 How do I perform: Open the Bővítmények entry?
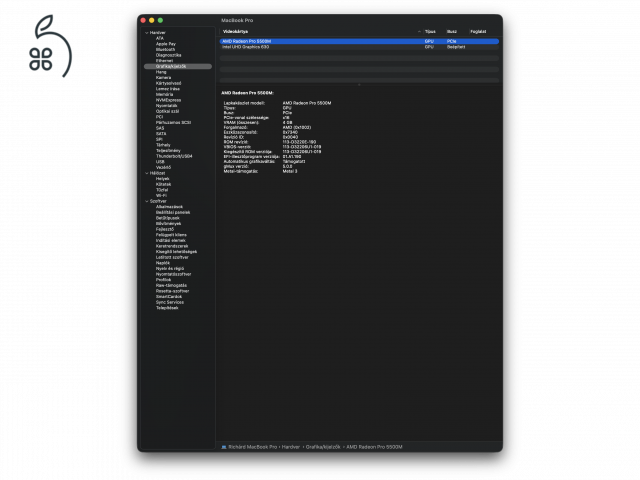tap(169, 224)
